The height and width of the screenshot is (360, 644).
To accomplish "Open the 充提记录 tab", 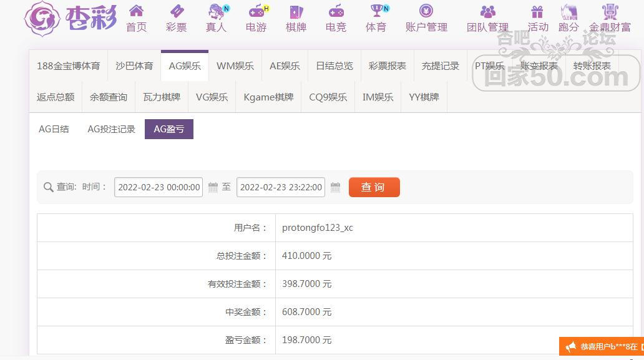I will (x=441, y=66).
